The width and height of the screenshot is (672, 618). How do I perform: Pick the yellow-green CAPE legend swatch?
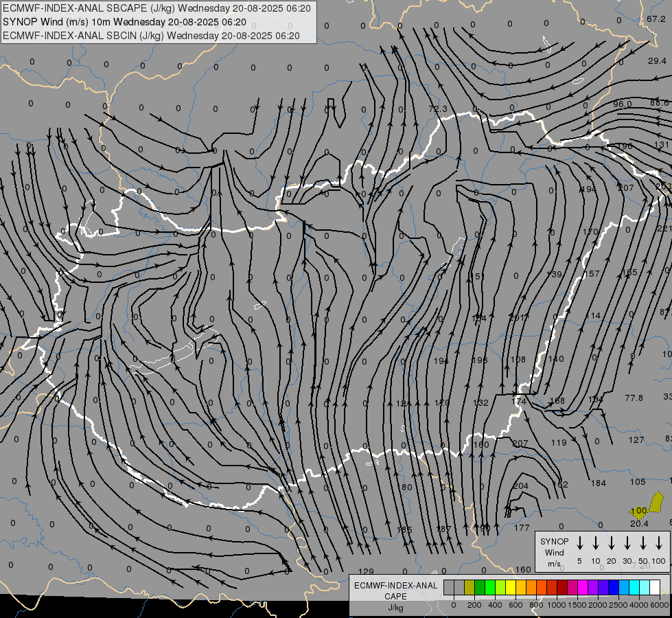click(500, 588)
